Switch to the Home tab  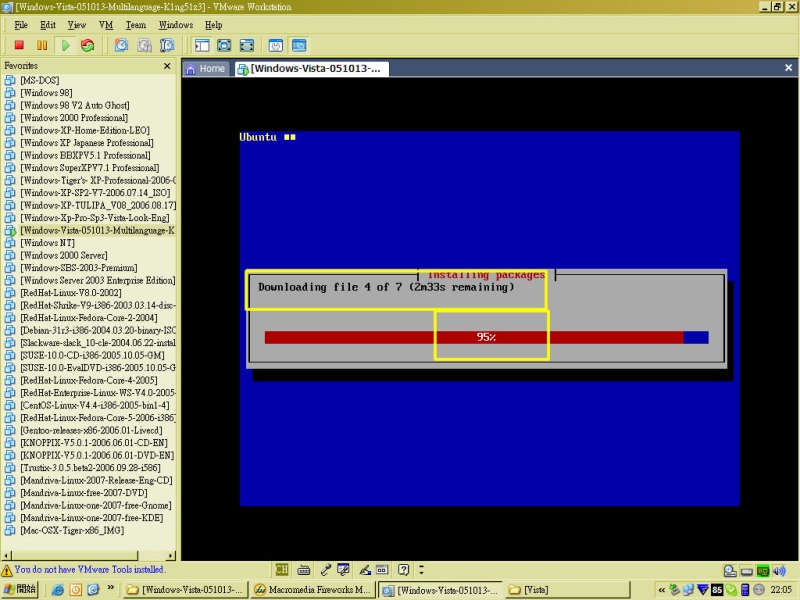click(206, 68)
